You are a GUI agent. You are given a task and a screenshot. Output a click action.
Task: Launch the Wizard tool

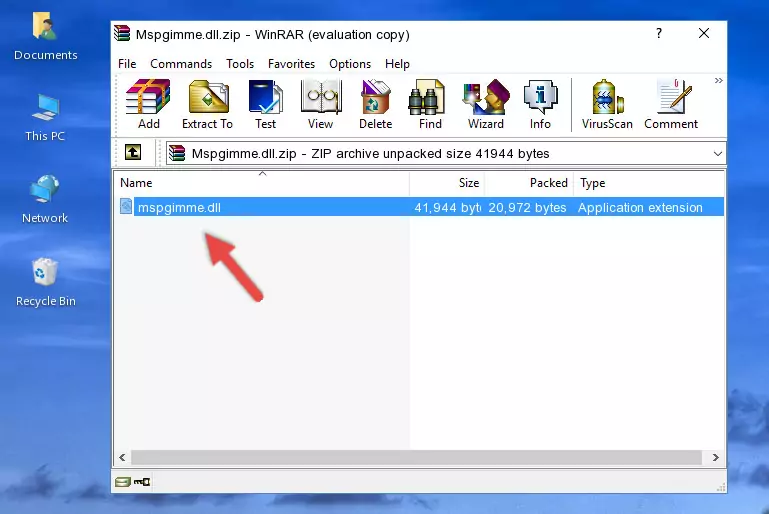pyautogui.click(x=486, y=104)
